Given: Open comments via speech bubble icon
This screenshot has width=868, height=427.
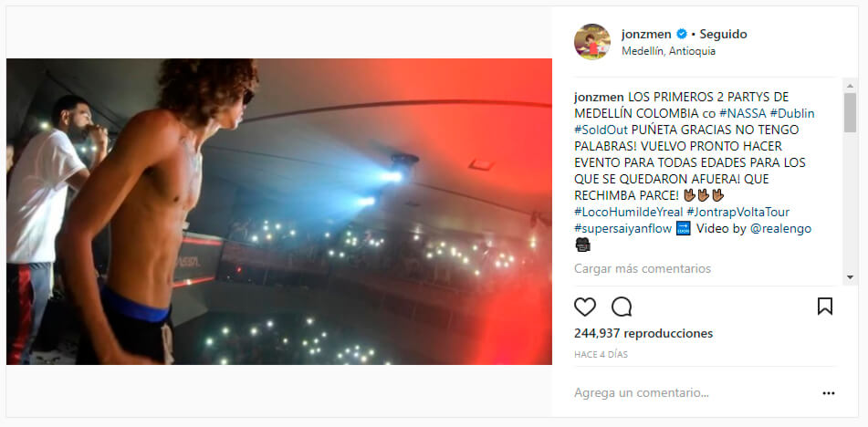Looking at the screenshot, I should (x=622, y=307).
